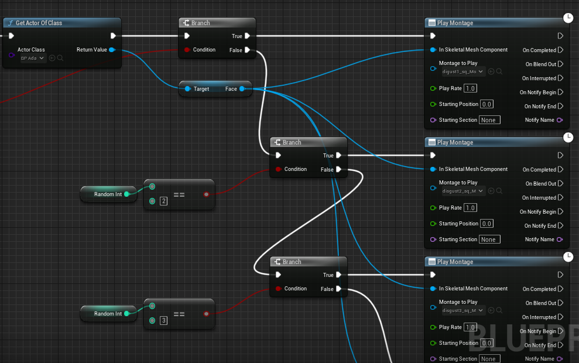Image resolution: width=579 pixels, height=363 pixels.
Task: Click exec input pin of disgust3 Play Montage
Action: (433, 275)
